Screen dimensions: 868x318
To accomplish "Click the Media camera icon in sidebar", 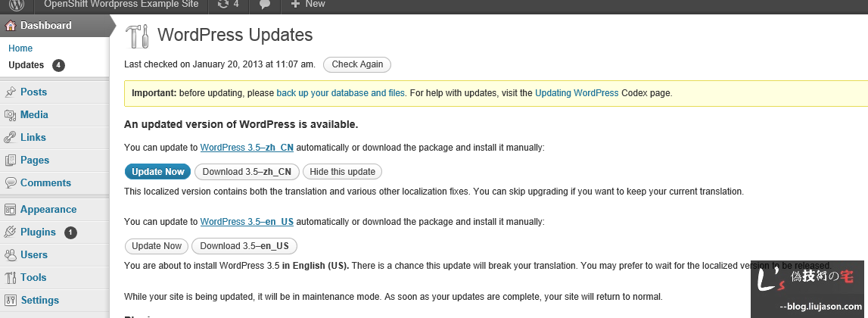I will click(x=10, y=114).
